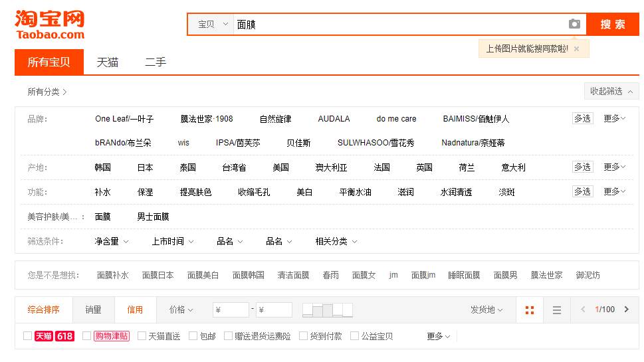This screenshot has height=362, width=644.
Task: Click the 搜索 search button
Action: [612, 24]
